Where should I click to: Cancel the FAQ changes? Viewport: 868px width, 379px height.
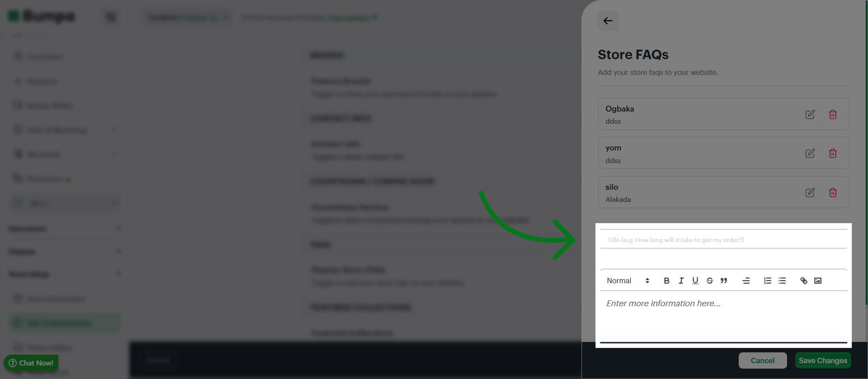763,360
